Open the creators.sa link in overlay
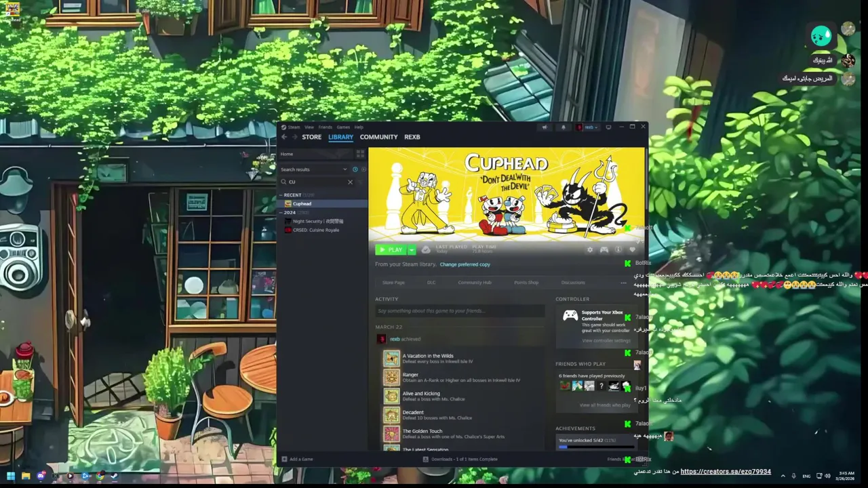This screenshot has height=488, width=868. coord(726,472)
